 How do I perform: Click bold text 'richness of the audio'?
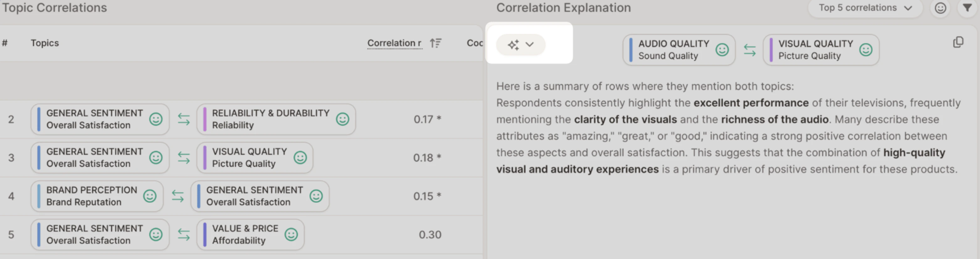(x=775, y=119)
